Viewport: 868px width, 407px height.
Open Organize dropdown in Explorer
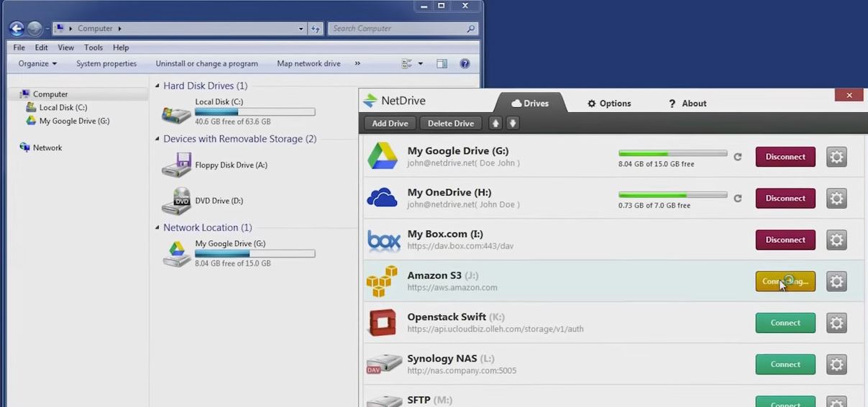click(37, 63)
